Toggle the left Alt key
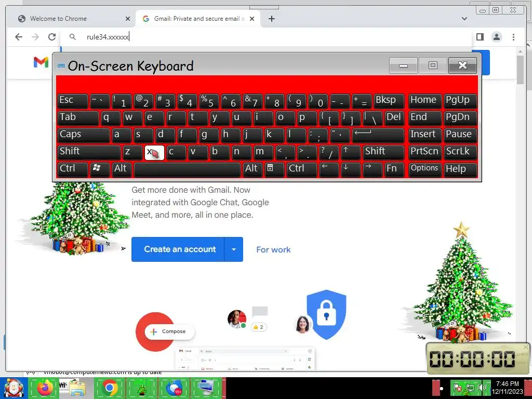The height and width of the screenshot is (399, 532). click(122, 169)
